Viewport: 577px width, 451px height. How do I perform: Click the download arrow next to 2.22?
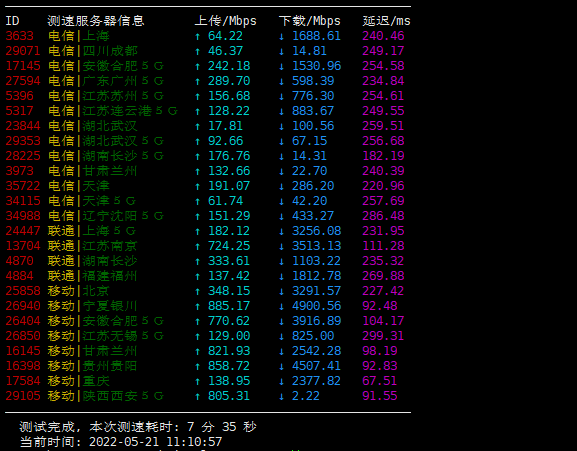(x=282, y=396)
